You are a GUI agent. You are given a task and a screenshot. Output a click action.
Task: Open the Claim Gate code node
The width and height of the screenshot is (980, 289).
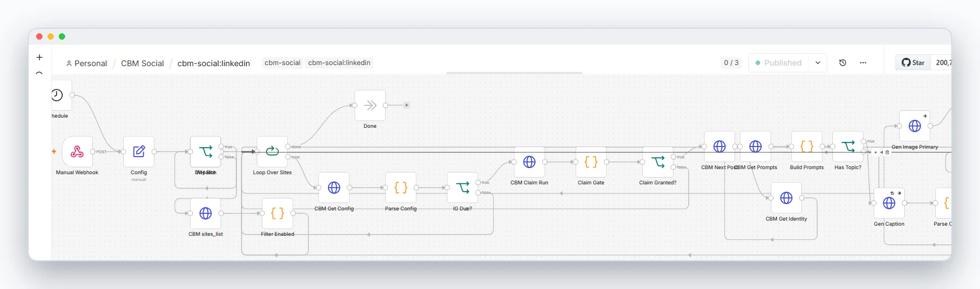pos(591,162)
